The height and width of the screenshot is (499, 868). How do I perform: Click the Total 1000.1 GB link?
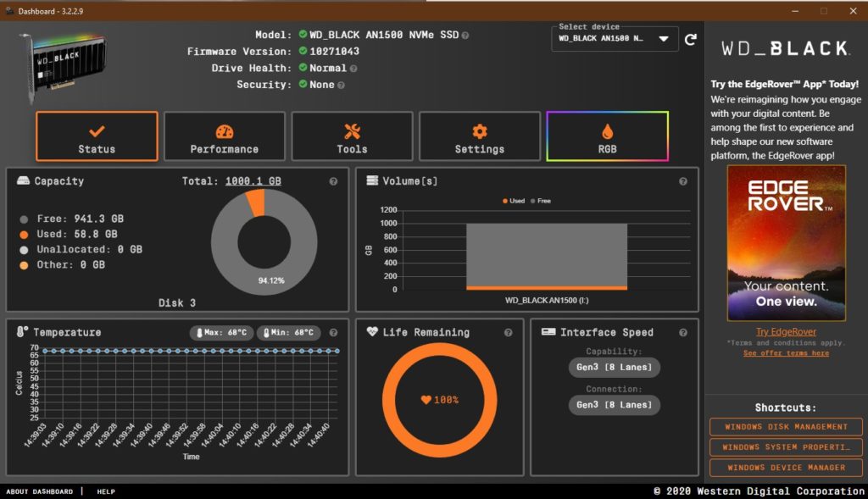[x=253, y=181]
